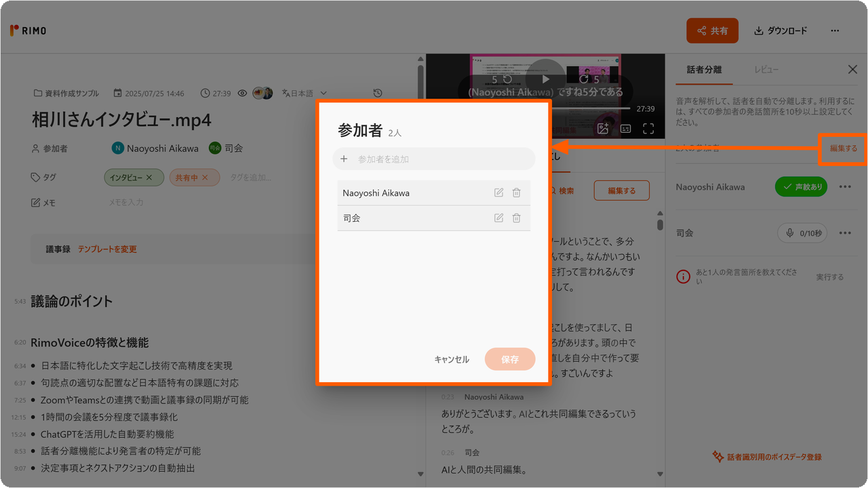Toggle the video subtitles icon

pos(625,128)
